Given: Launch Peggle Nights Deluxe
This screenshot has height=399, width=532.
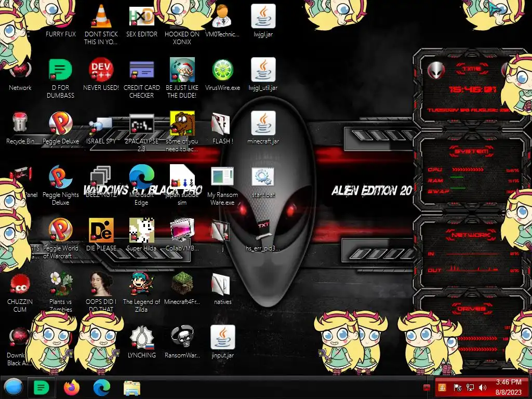Looking at the screenshot, I should (60, 177).
